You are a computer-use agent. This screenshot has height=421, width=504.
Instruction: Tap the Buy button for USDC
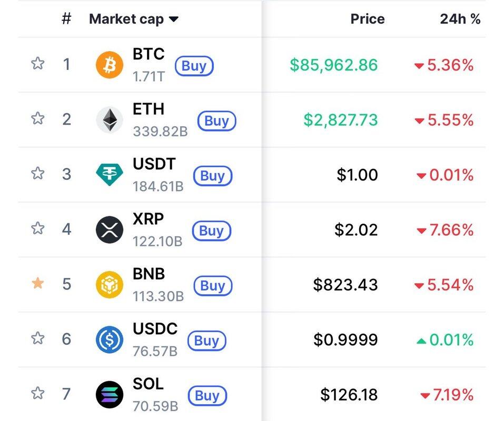206,340
